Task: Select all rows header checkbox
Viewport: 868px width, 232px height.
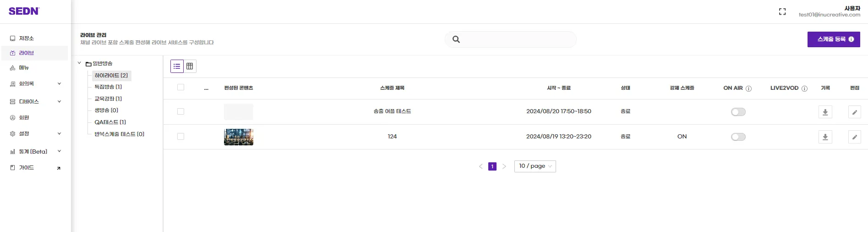Action: tap(180, 88)
